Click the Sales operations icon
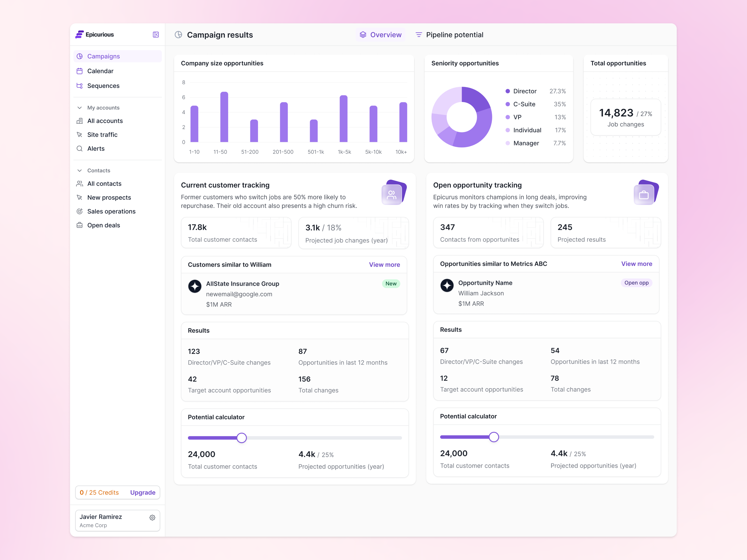Viewport: 747px width, 560px height. 80,211
